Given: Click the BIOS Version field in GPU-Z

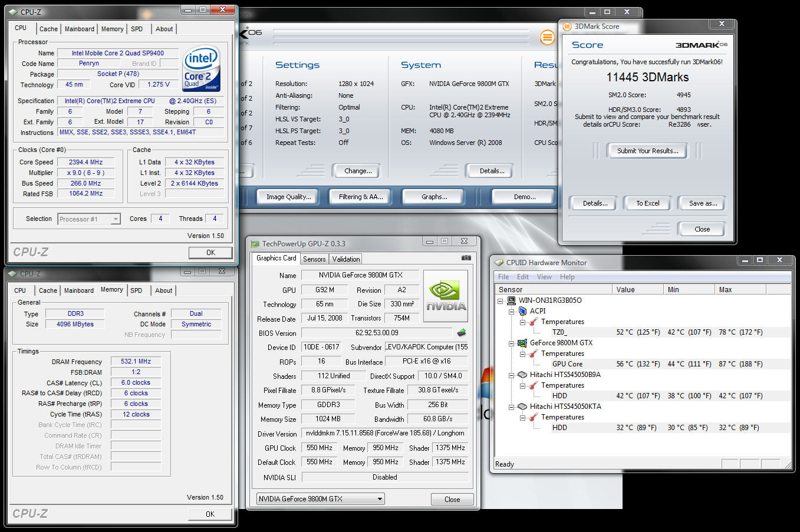Looking at the screenshot, I should pyautogui.click(x=377, y=333).
